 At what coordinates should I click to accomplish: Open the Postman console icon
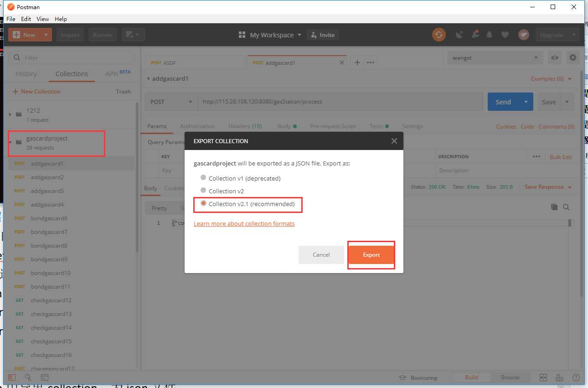pos(45,378)
